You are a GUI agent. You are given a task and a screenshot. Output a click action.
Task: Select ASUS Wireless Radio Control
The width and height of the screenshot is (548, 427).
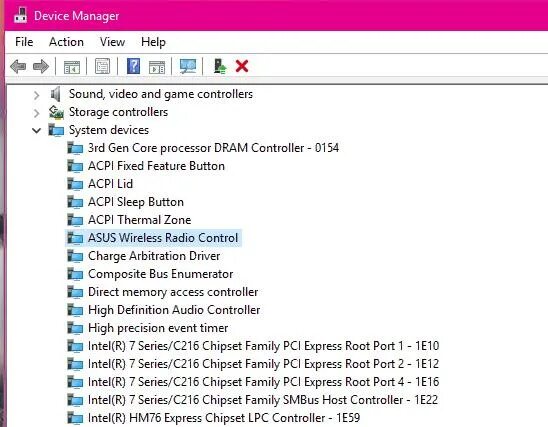pos(163,238)
